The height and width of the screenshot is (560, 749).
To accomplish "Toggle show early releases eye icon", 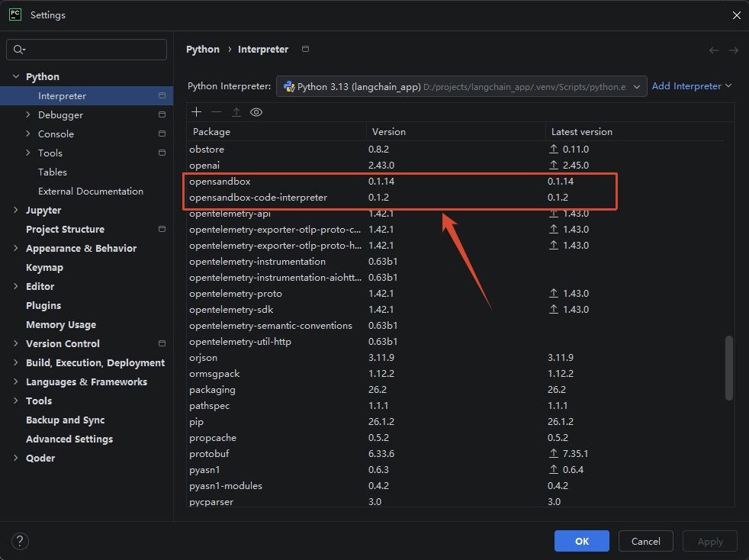I will click(x=256, y=112).
